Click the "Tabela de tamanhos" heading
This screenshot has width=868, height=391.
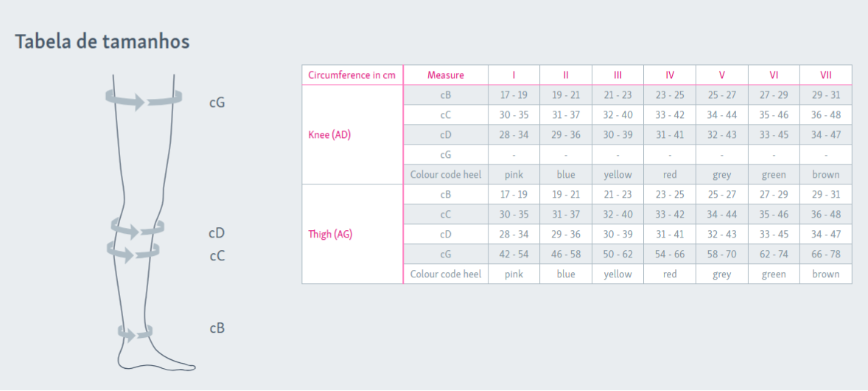point(102,41)
